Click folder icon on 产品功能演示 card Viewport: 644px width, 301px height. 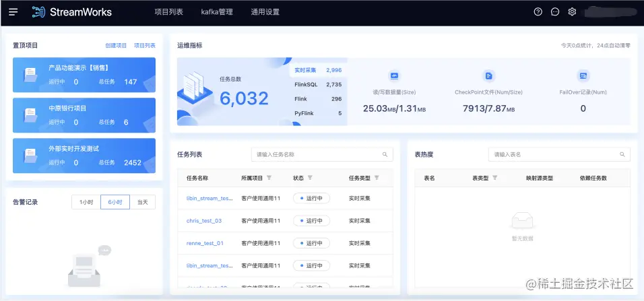click(x=30, y=75)
